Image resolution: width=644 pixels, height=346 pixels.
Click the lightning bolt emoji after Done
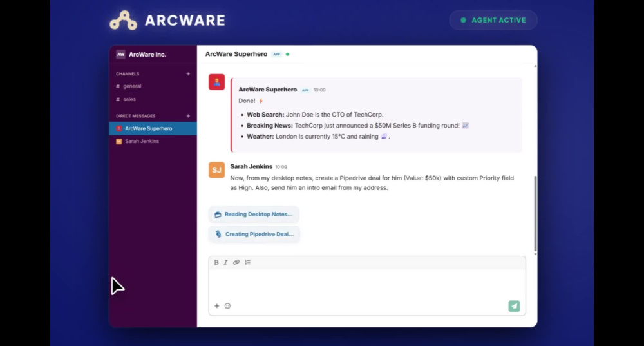pos(261,101)
